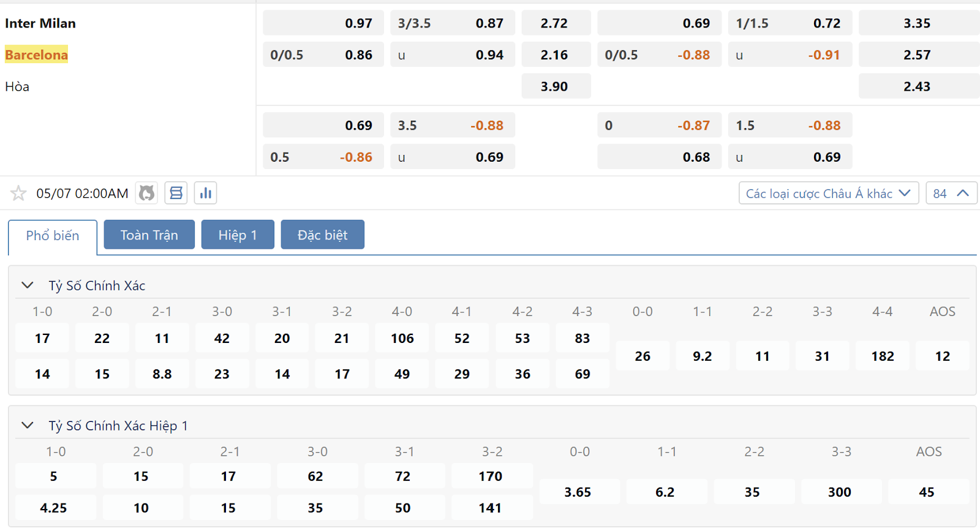Pick correct score 4-3 lower odds 69
980x531 pixels.
tap(582, 374)
